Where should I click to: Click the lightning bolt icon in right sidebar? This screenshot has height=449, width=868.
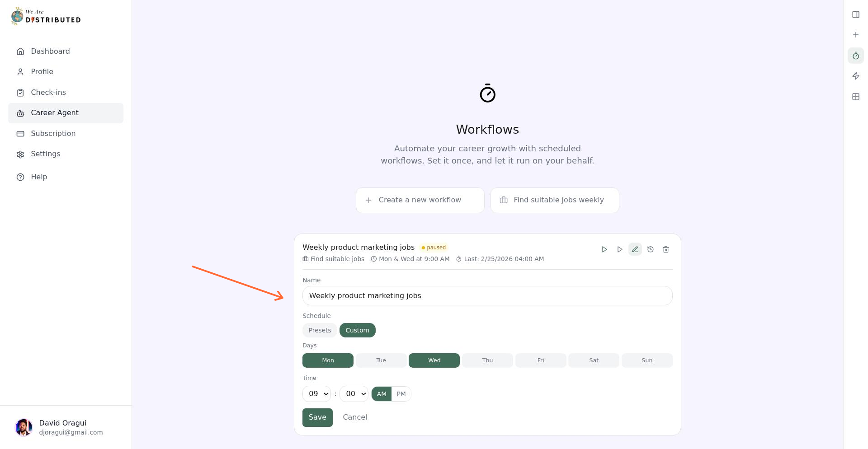856,76
